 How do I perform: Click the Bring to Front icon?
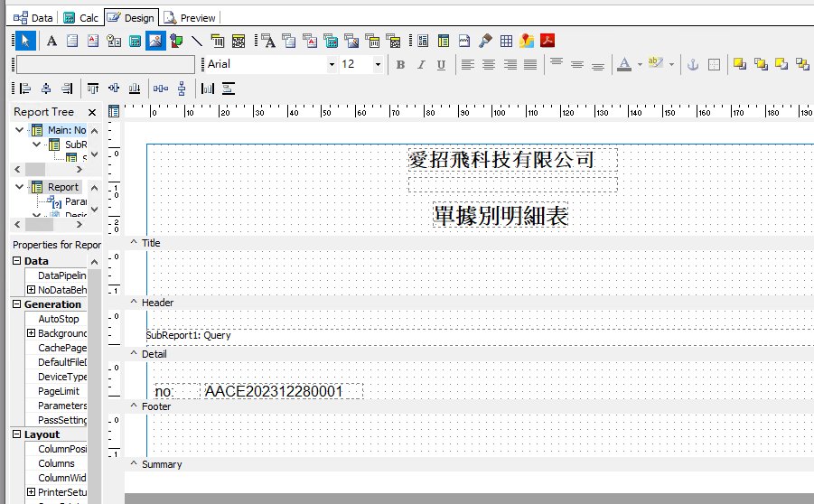tap(739, 65)
